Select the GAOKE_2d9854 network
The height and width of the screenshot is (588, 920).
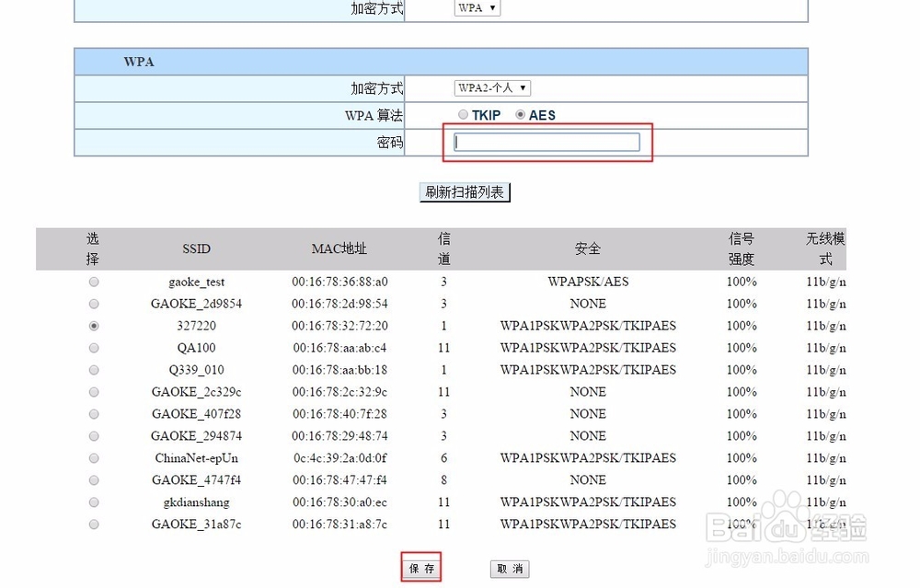(x=93, y=304)
